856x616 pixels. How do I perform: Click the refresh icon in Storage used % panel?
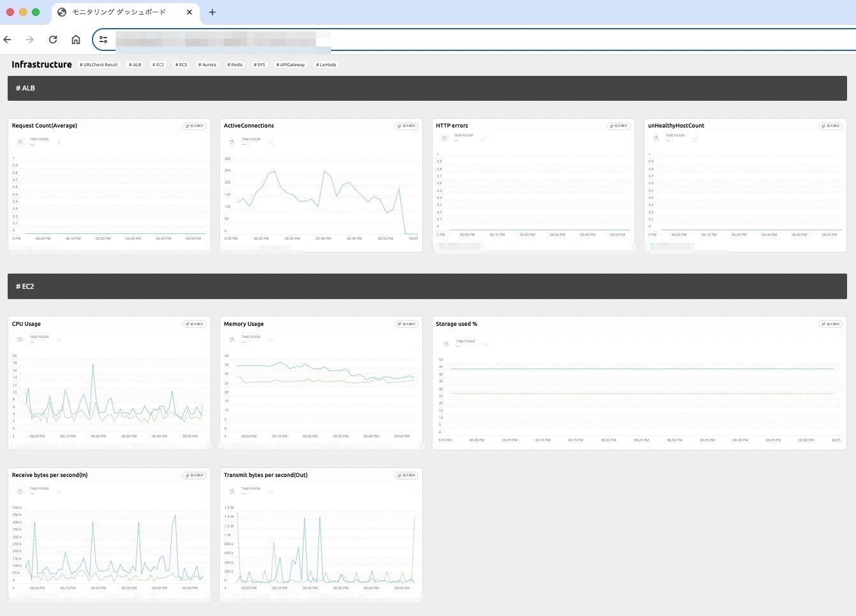[x=446, y=344]
